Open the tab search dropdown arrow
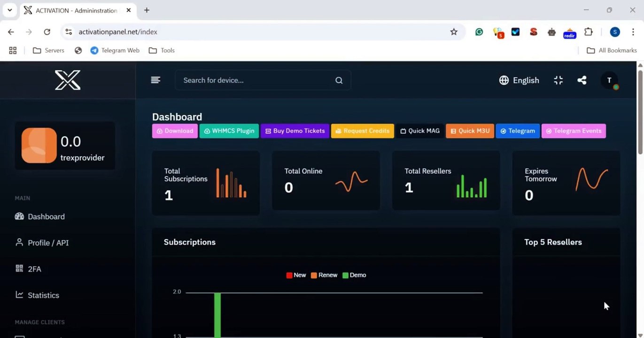644x338 pixels. coord(9,10)
